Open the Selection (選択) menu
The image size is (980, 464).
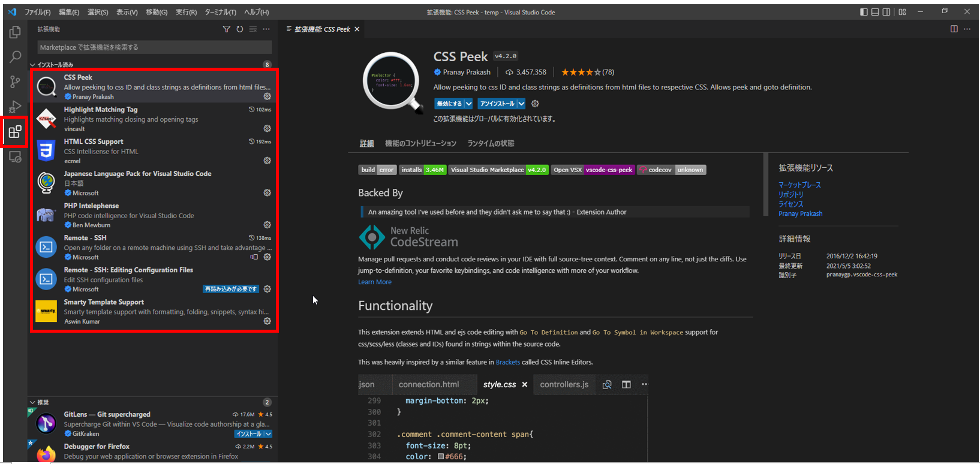(98, 12)
